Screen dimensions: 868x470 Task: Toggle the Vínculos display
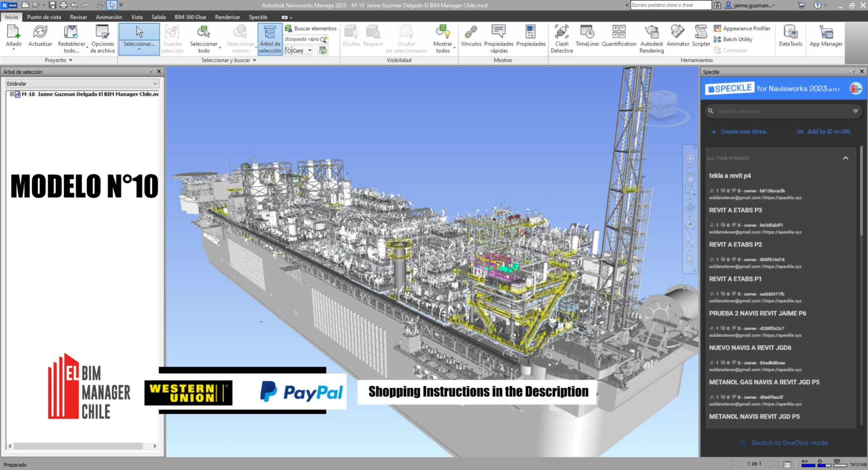pos(470,38)
